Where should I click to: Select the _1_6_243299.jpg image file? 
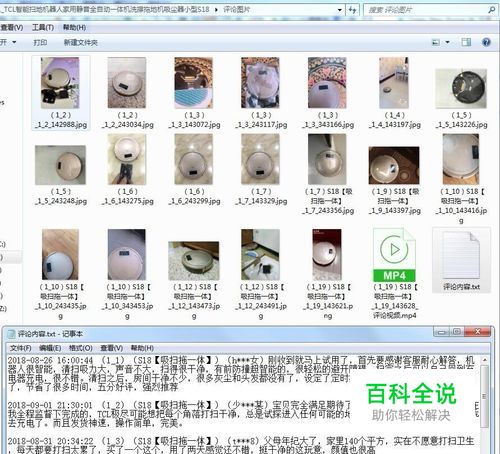tap(194, 159)
